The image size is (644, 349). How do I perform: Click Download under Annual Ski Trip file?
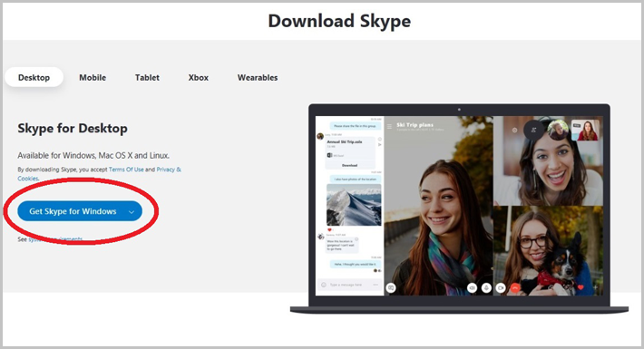tap(349, 165)
